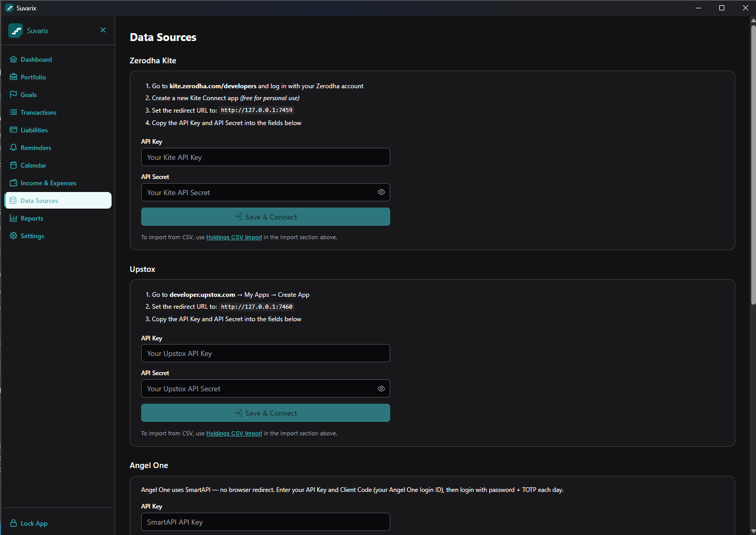
Task: Click the Zerodha Kite section heading
Action: pos(153,61)
